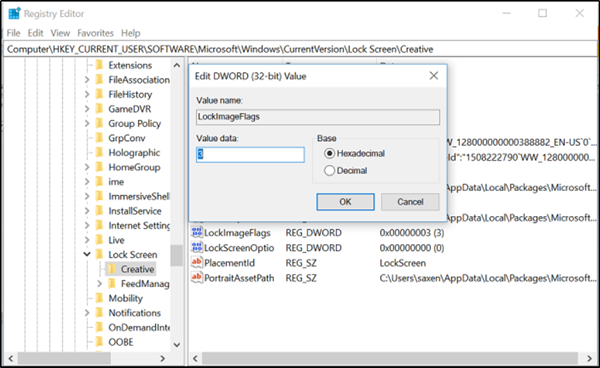This screenshot has height=368, width=600.
Task: Open the Help menu
Action: (x=130, y=33)
